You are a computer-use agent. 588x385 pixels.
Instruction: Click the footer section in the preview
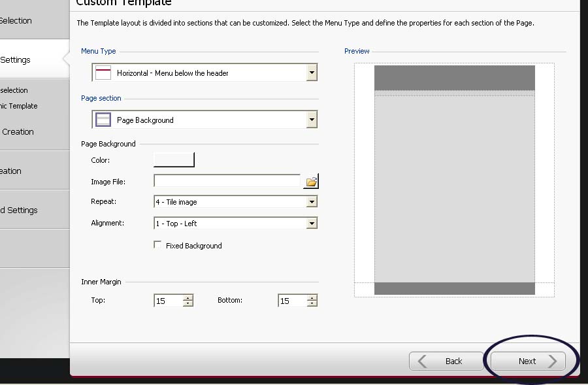pos(455,288)
